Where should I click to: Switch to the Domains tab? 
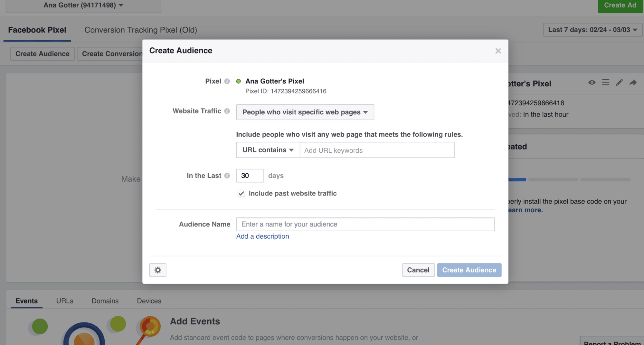[105, 301]
